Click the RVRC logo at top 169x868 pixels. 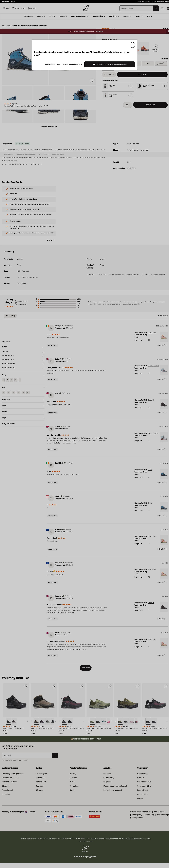point(86,8)
